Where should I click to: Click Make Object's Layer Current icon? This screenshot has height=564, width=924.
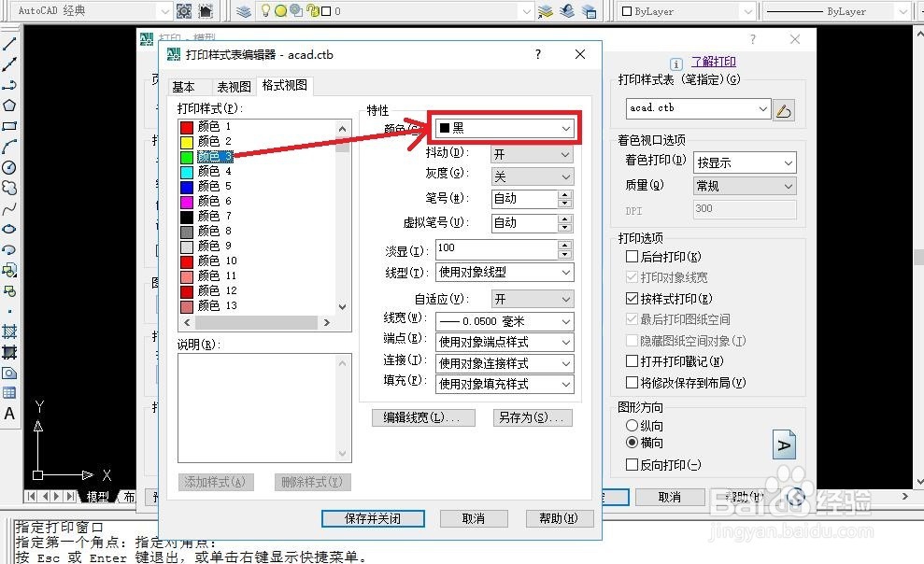[546, 10]
